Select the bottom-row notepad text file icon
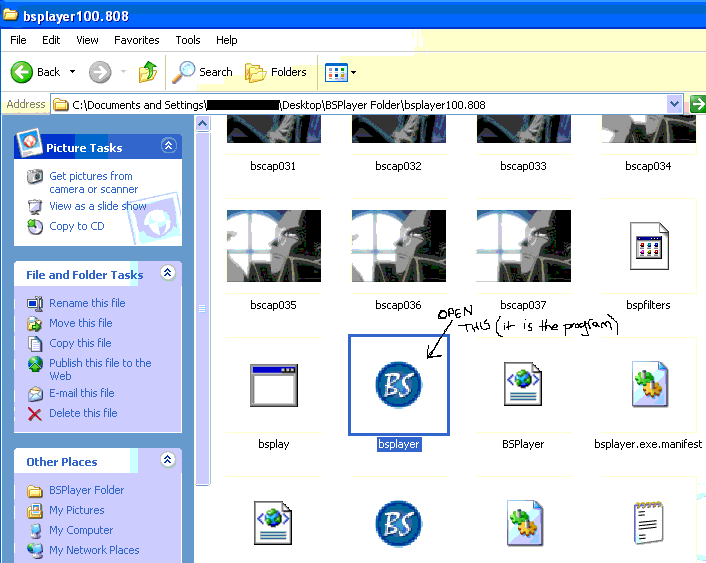The image size is (706, 563). (x=648, y=523)
